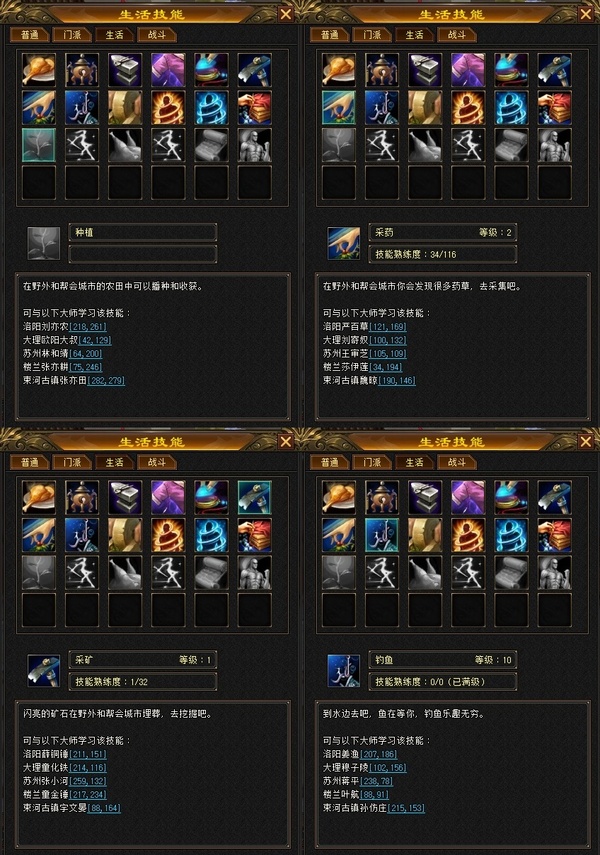Switch to 普通 tab in the 采矿 panel
This screenshot has width=600, height=855.
coord(30,462)
